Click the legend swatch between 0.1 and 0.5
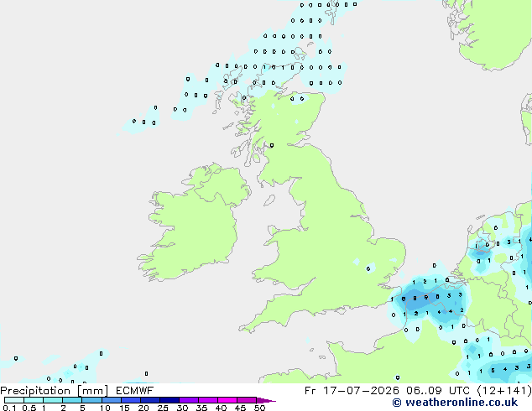Screen dimensions: 532x411 coord(14,400)
